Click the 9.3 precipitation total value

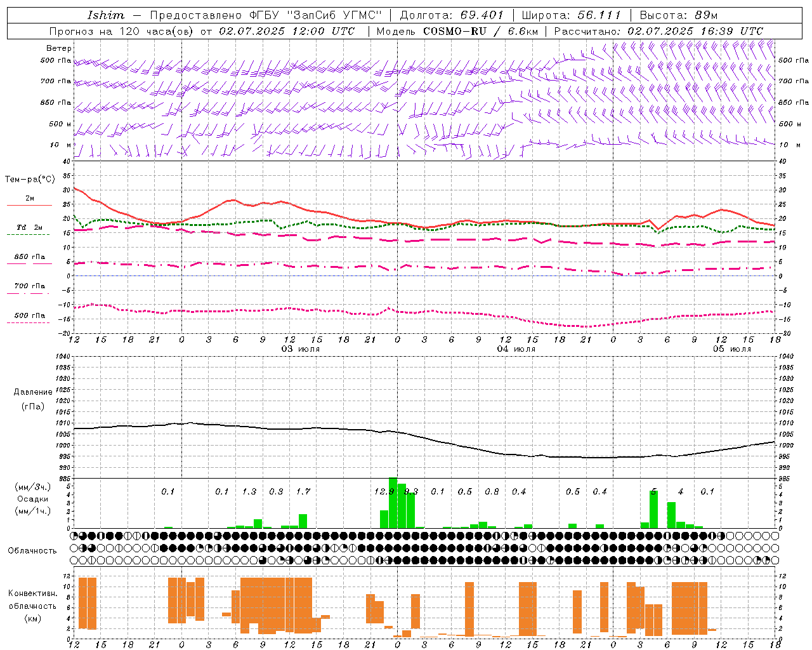point(412,491)
